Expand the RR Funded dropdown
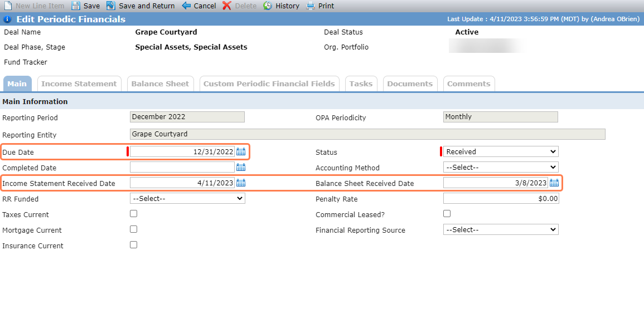The image size is (644, 314). [187, 198]
